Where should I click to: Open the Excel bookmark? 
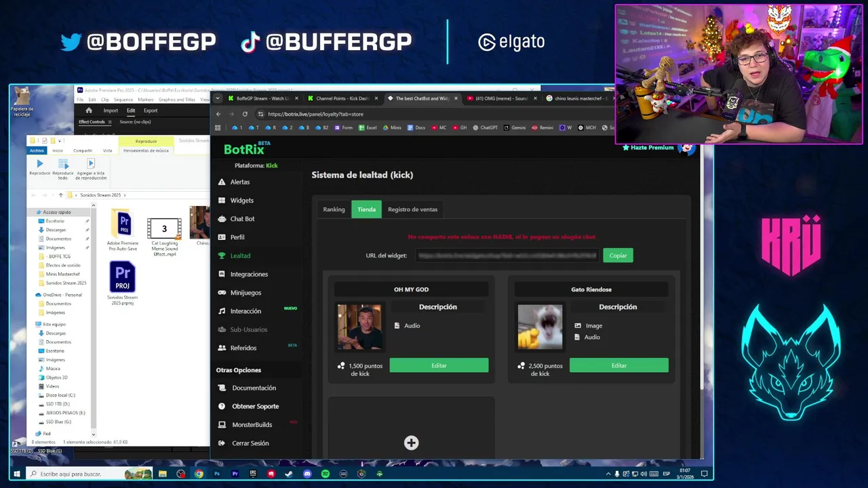pos(368,127)
